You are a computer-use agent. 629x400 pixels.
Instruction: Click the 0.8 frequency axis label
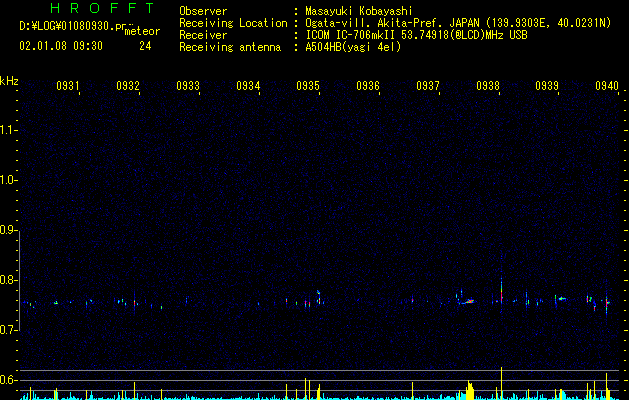(8, 280)
